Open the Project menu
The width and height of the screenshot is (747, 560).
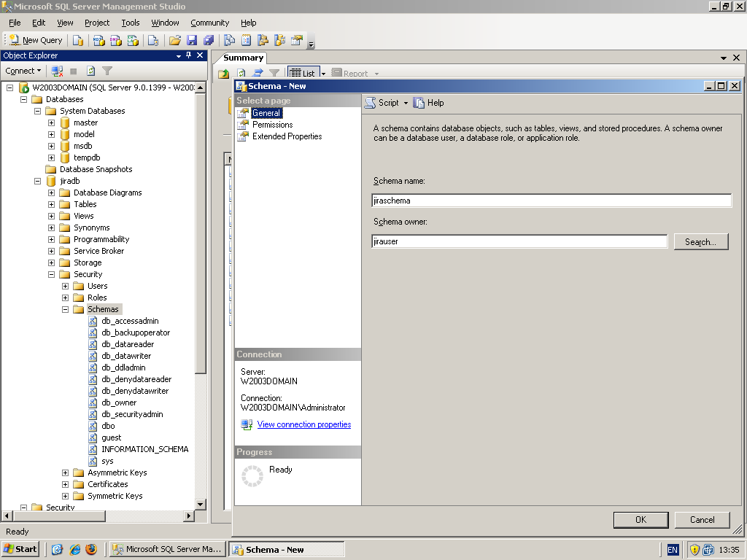point(97,23)
